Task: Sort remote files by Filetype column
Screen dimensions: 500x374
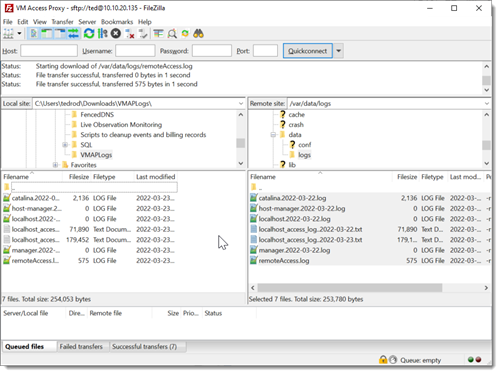Action: coord(432,177)
